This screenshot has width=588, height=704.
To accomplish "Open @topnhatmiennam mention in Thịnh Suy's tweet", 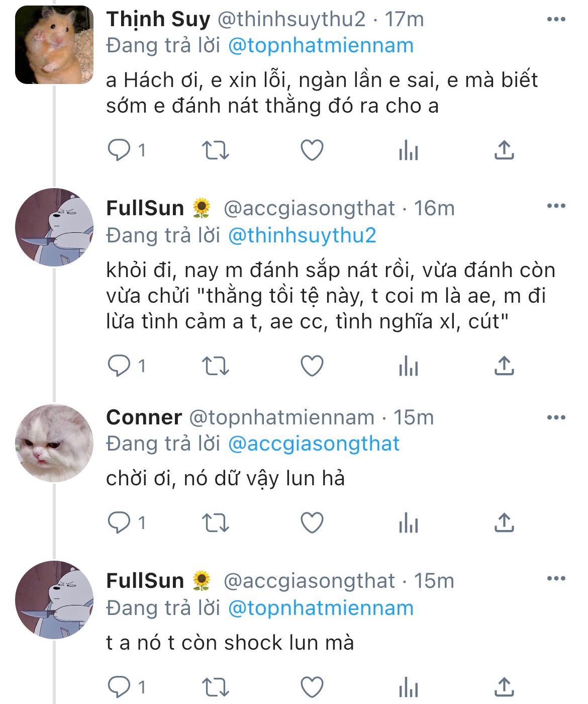I will tap(321, 46).
